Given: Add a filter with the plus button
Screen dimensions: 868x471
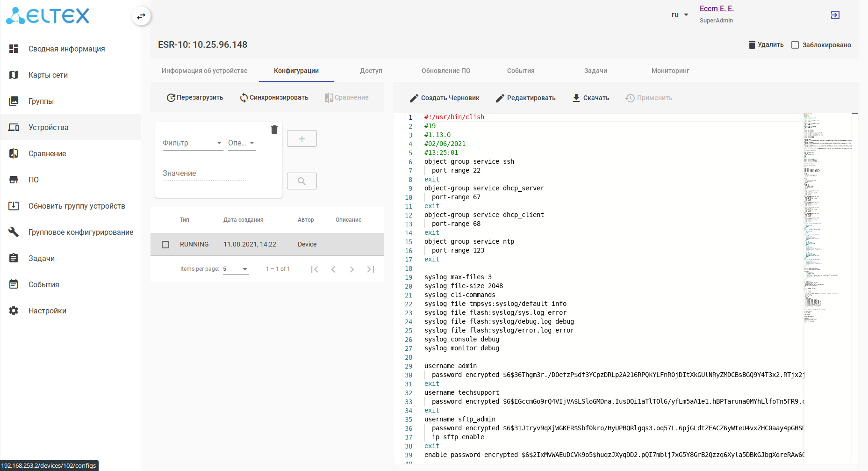Looking at the screenshot, I should click(301, 138).
